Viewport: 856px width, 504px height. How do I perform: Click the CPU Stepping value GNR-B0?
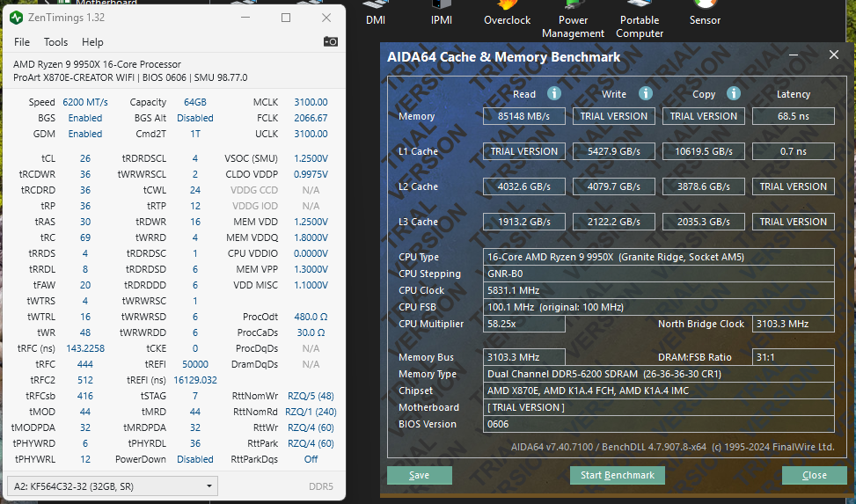tap(659, 274)
